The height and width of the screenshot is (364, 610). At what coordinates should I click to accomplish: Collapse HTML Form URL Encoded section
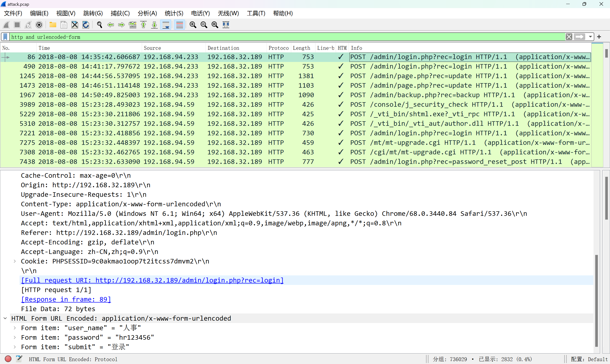[x=5, y=318]
